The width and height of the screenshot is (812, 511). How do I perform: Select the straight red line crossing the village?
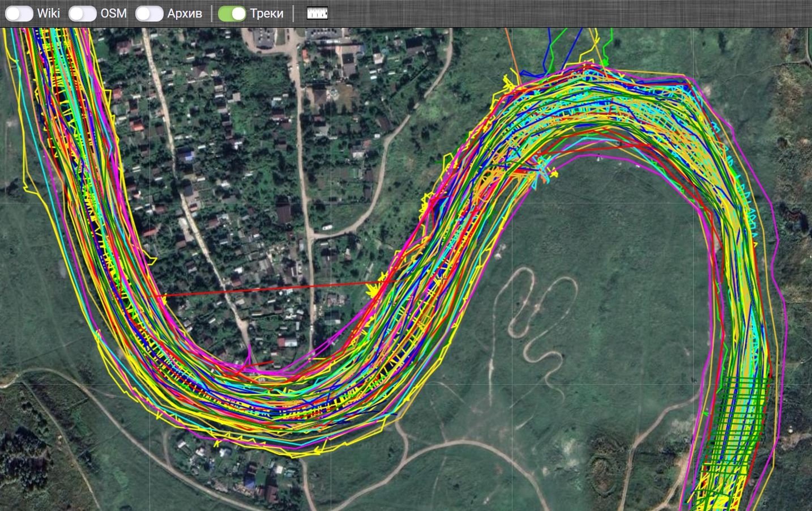click(x=272, y=288)
